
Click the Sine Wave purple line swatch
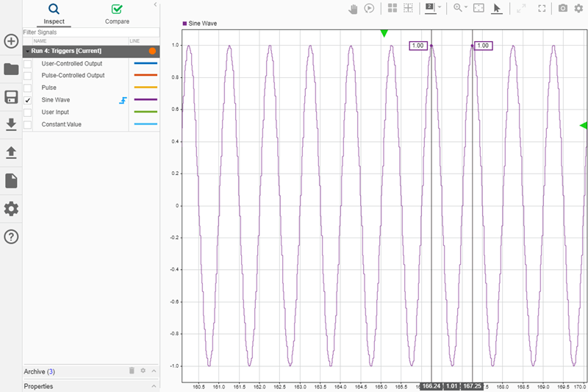tap(146, 100)
